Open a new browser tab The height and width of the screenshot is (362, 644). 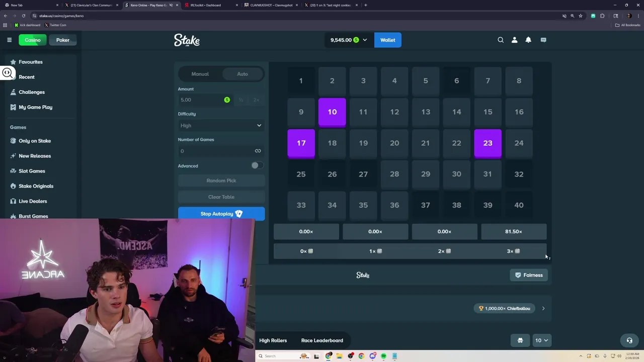tap(366, 5)
